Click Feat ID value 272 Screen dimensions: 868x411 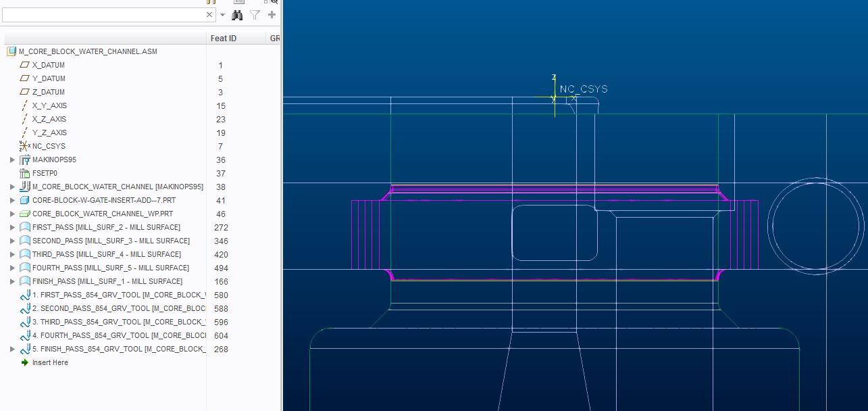pyautogui.click(x=221, y=228)
